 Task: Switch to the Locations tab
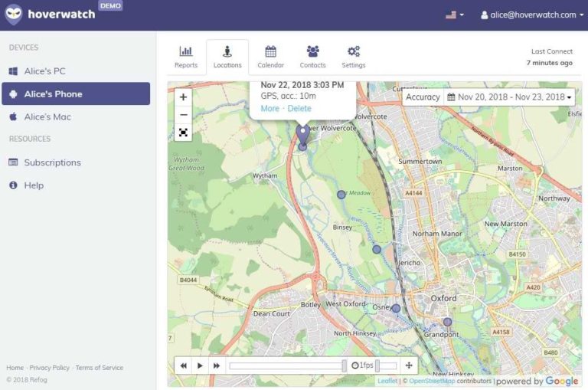[227, 57]
